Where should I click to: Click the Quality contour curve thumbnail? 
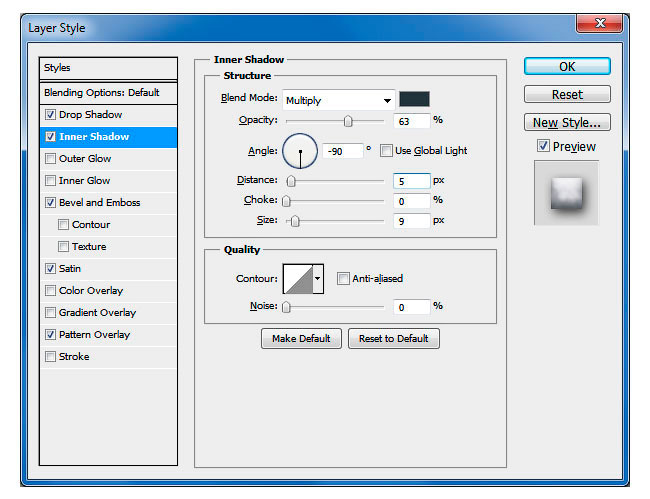(298, 279)
